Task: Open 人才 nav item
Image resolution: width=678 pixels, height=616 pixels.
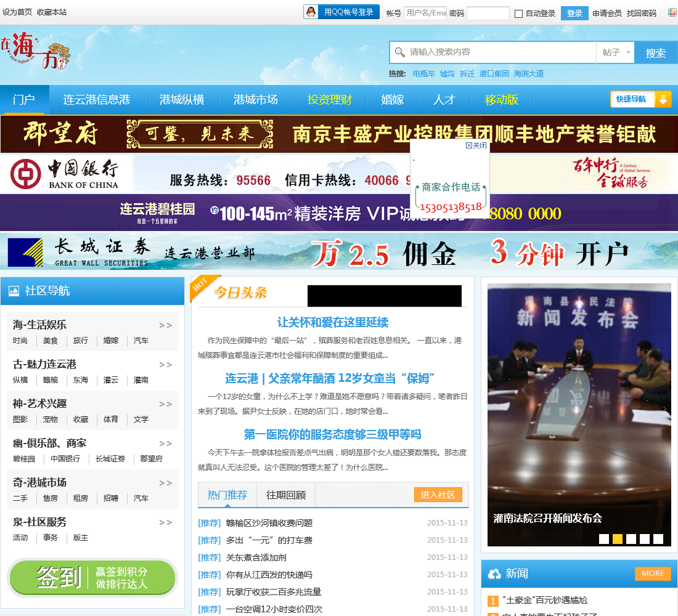Action: click(x=444, y=100)
